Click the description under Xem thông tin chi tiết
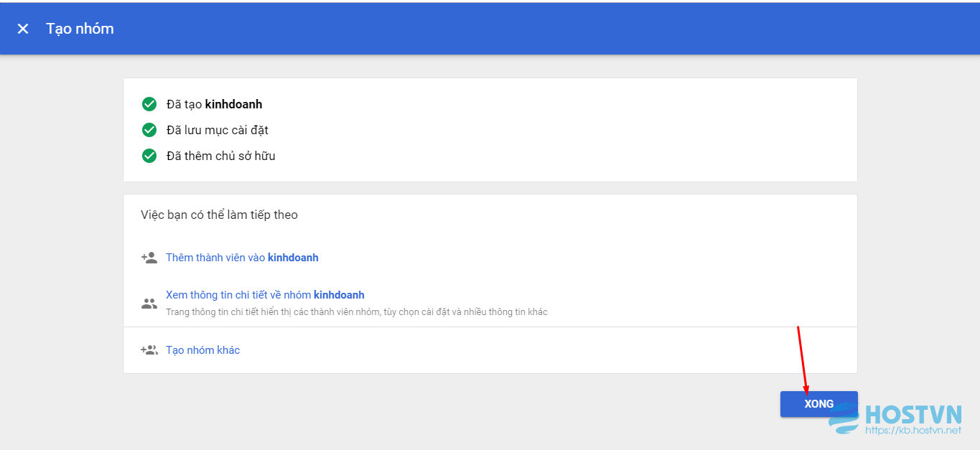 pos(357,312)
